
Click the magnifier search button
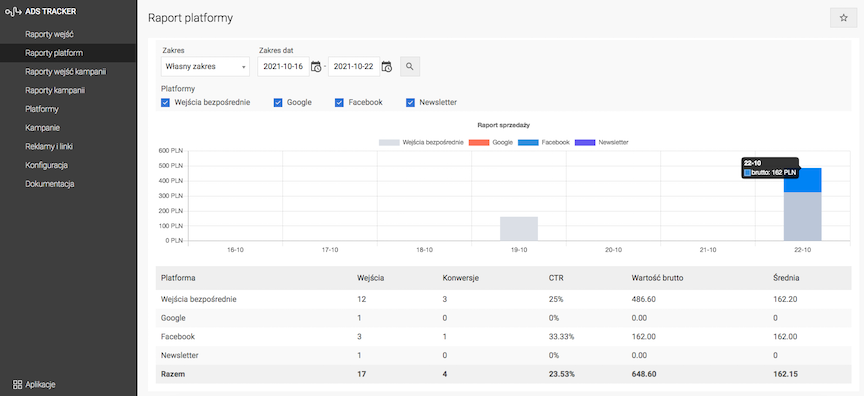(410, 67)
